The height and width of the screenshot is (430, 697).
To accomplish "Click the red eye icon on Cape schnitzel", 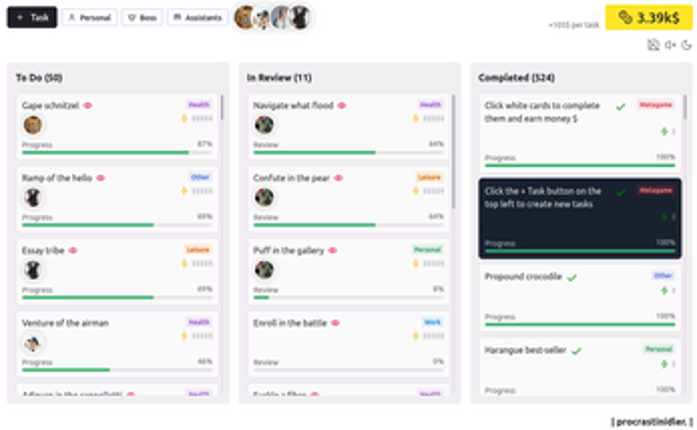I will click(88, 105).
